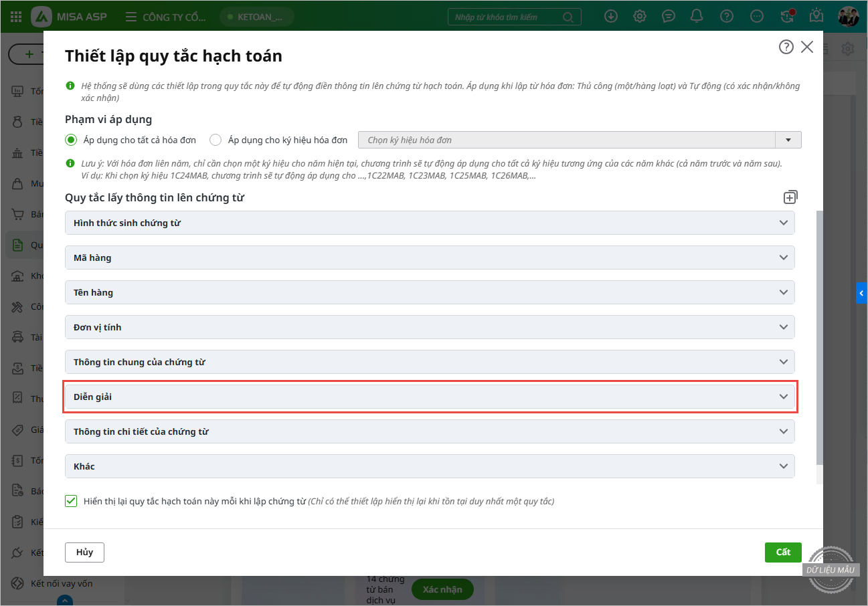The image size is (868, 606).
Task: Click the add rule icon beside the section title
Action: click(790, 197)
